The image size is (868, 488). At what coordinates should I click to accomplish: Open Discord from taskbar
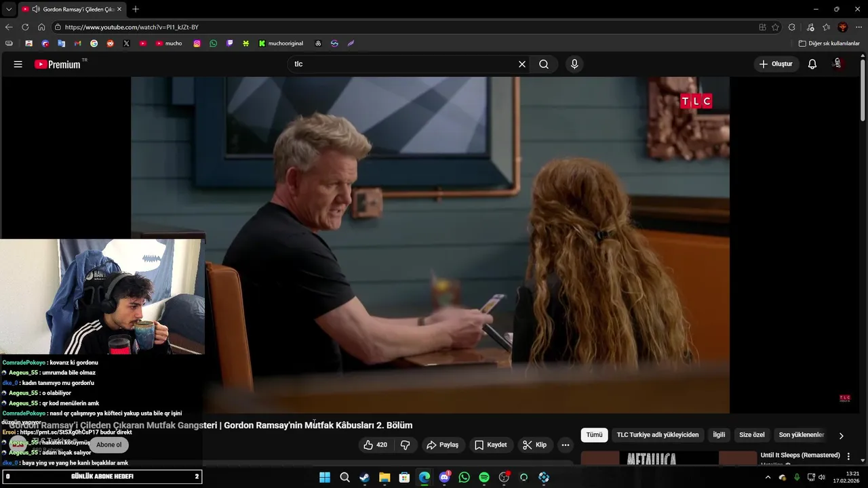click(x=444, y=477)
